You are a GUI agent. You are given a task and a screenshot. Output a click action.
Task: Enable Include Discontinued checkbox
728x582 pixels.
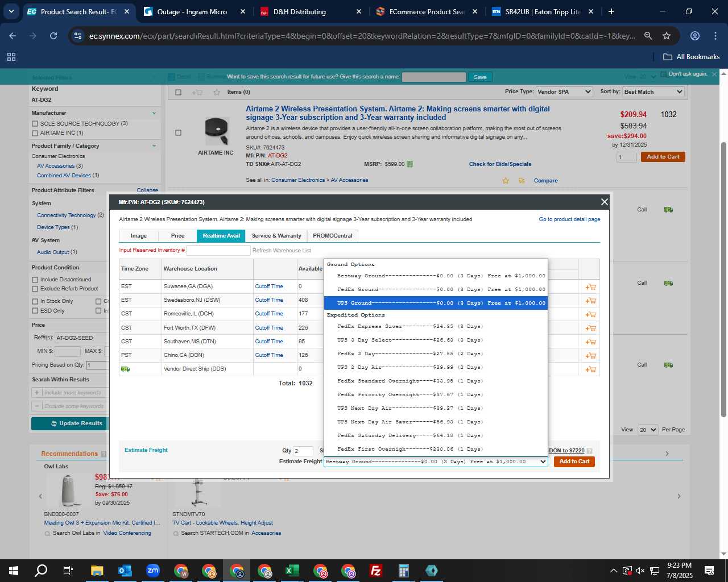[x=35, y=280]
